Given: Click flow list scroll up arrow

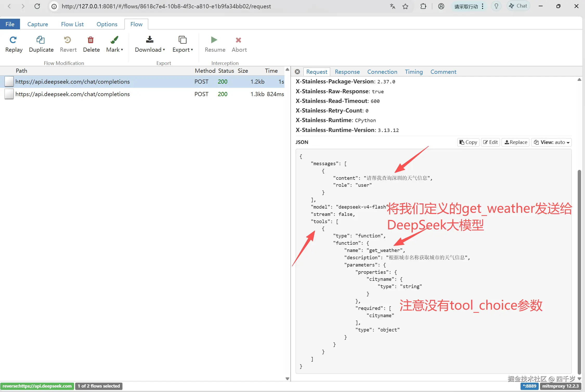Looking at the screenshot, I should pos(287,70).
